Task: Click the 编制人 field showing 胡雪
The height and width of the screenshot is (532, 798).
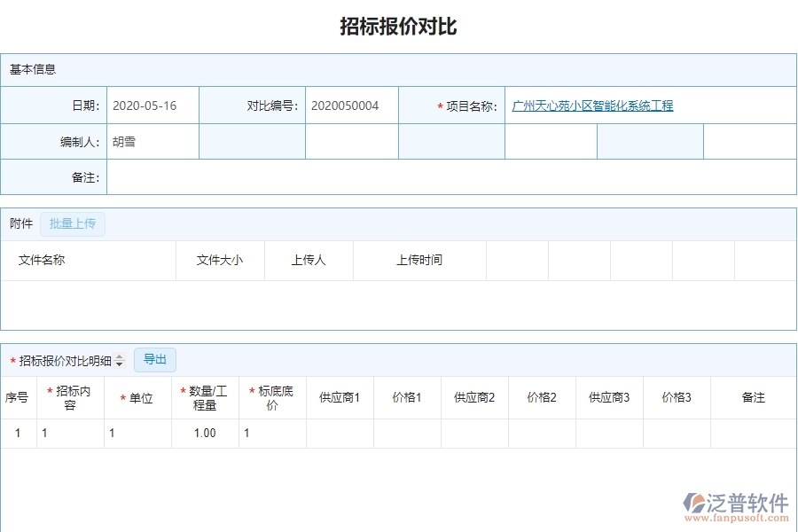Action: pos(152,141)
